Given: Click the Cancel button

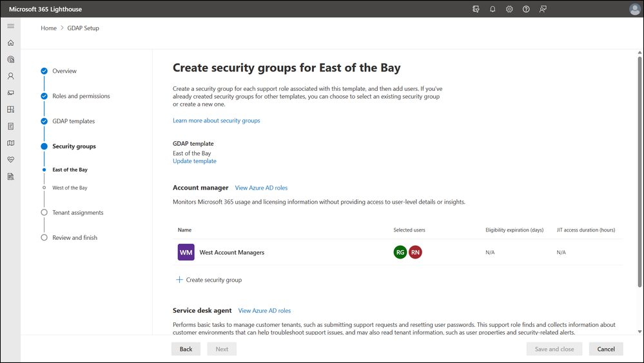Looking at the screenshot, I should 606,349.
